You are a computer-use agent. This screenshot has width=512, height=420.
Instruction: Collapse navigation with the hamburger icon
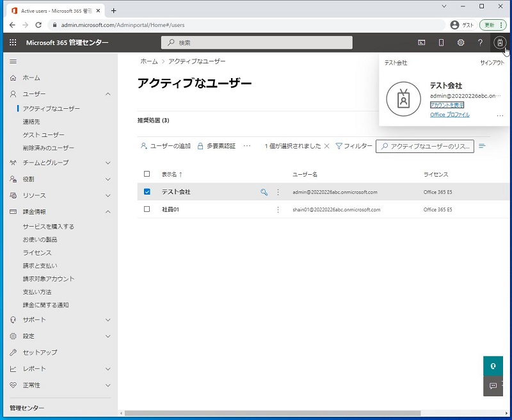13,61
